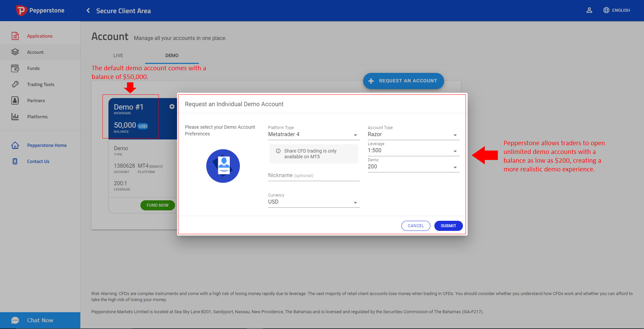
Task: Open Demo #1 settings gear icon
Action: 172,107
